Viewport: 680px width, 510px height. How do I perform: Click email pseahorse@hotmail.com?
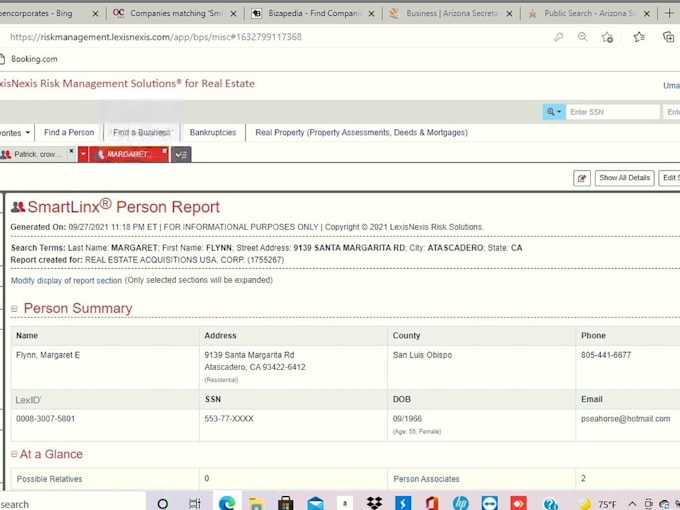pos(625,419)
